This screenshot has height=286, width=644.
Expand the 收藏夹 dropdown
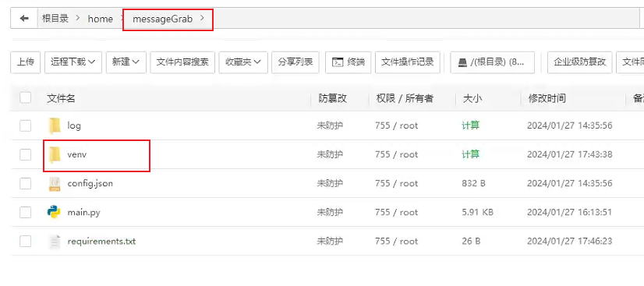point(243,62)
